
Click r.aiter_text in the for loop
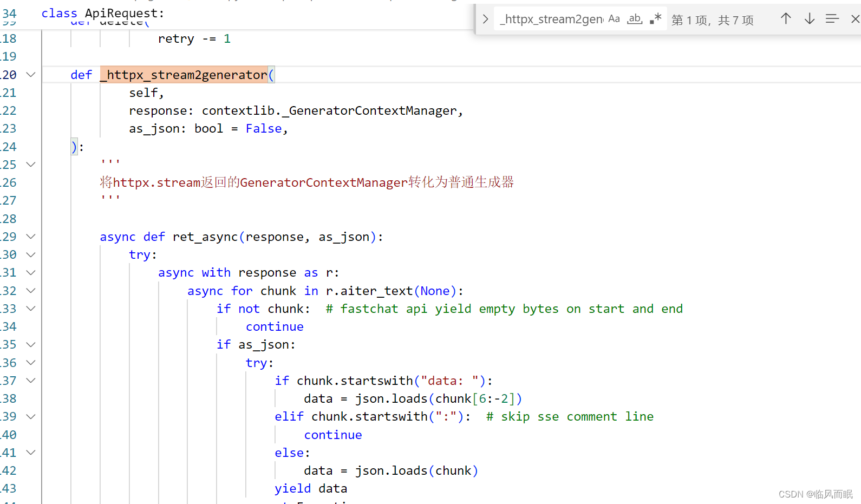pos(369,291)
